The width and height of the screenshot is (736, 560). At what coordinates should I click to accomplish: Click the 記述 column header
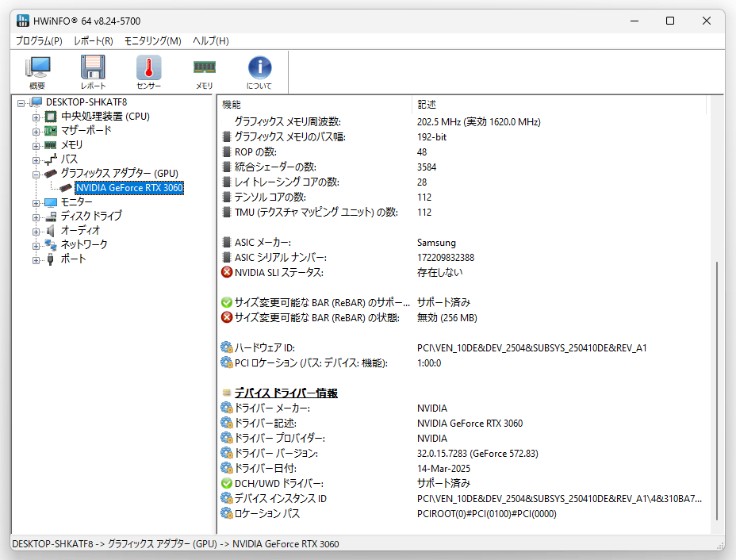coord(560,104)
